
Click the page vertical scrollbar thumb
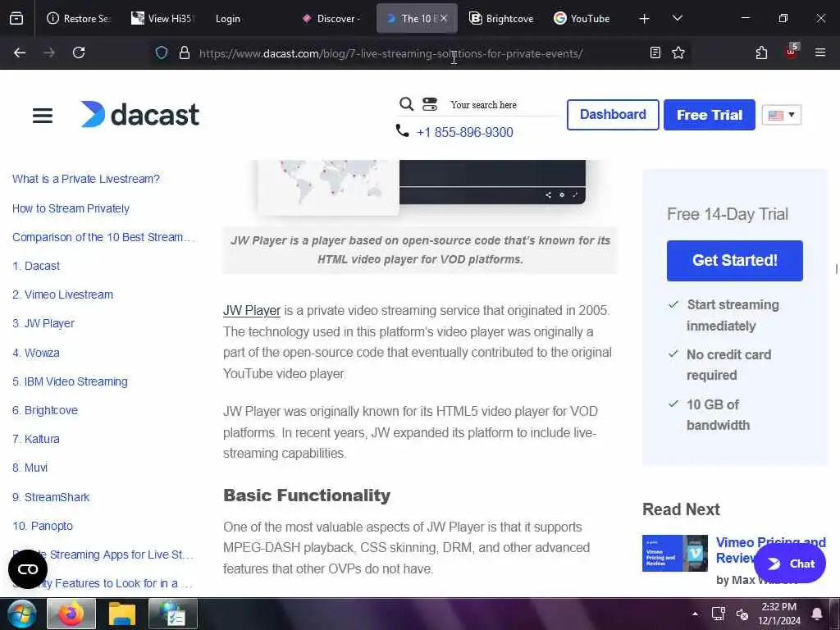pos(836,269)
